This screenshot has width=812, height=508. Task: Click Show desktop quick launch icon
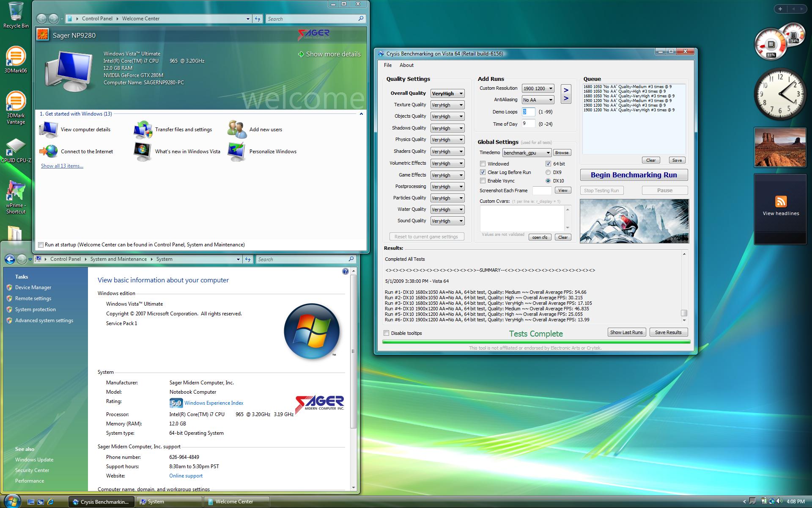click(x=30, y=502)
